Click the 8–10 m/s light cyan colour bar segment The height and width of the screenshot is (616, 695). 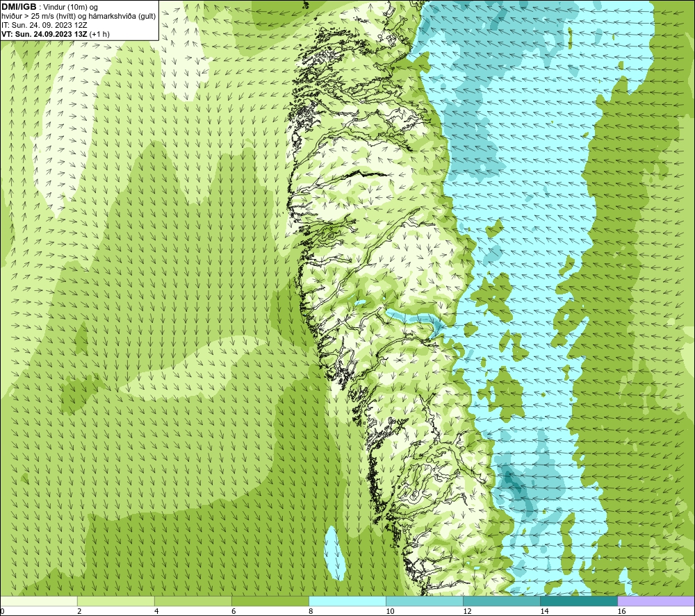347,601
